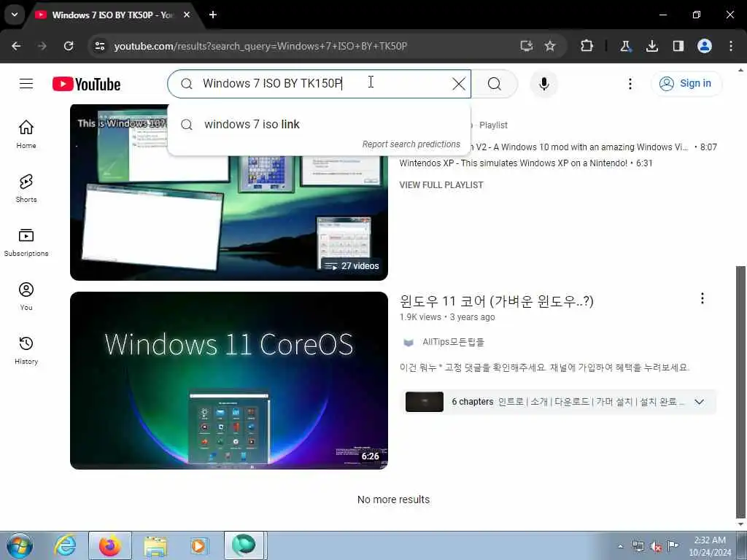Open the YouTube hamburger guide menu

click(26, 84)
